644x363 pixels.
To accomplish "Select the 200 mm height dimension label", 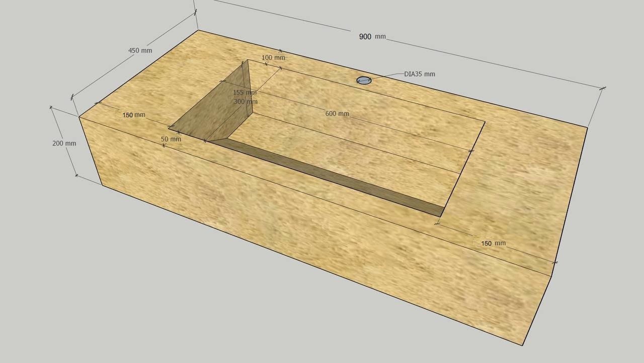I will click(x=64, y=143).
